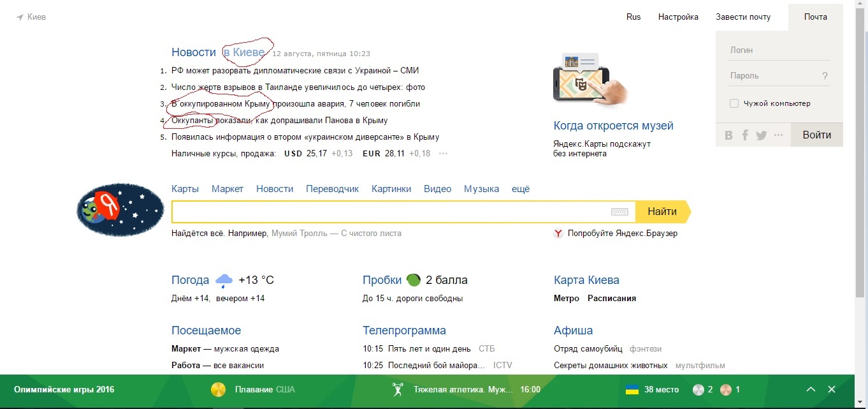This screenshot has height=409, width=868.
Task: Click the green traffic indicator icon
Action: [414, 279]
